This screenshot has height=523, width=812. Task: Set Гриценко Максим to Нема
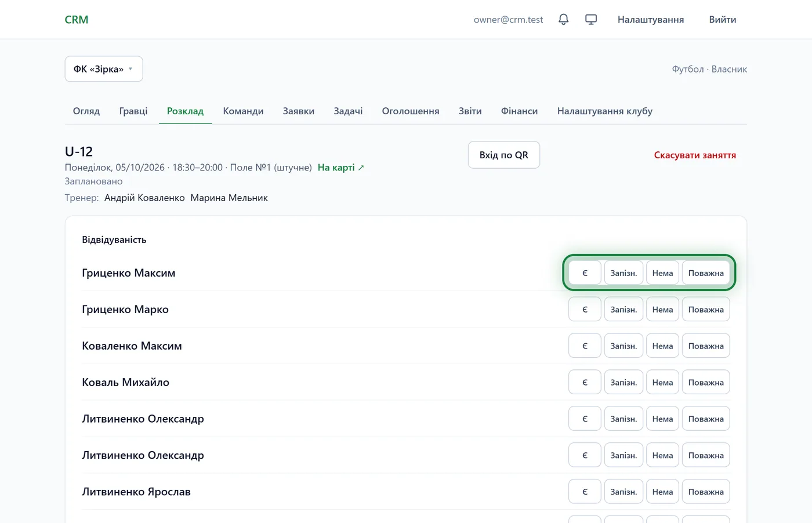pos(662,273)
